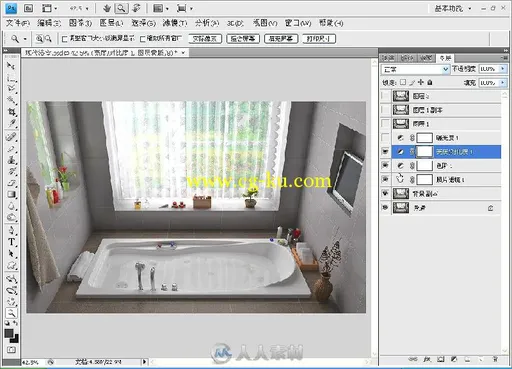Screen dimensions: 512x369
Task: Click the delete layer trash icon
Action: point(495,359)
